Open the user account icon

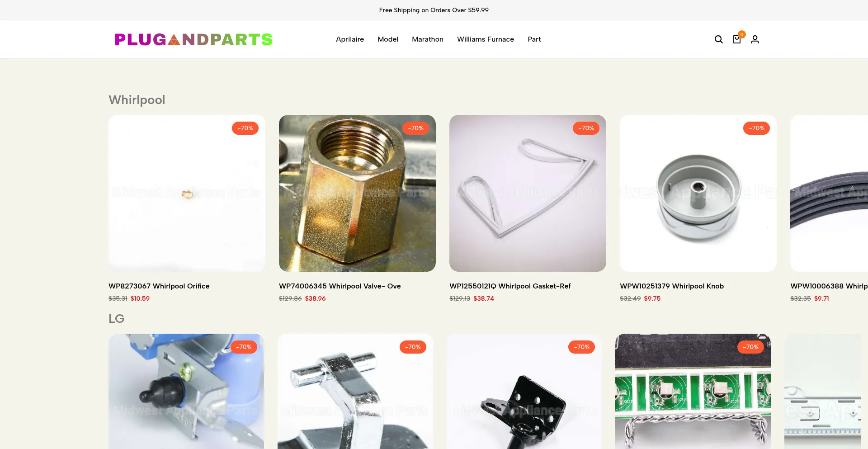(755, 39)
